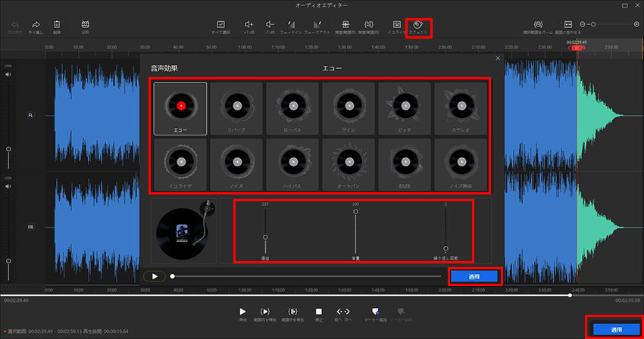Click the remove marker icon
644x339 pixels.
[401, 312]
